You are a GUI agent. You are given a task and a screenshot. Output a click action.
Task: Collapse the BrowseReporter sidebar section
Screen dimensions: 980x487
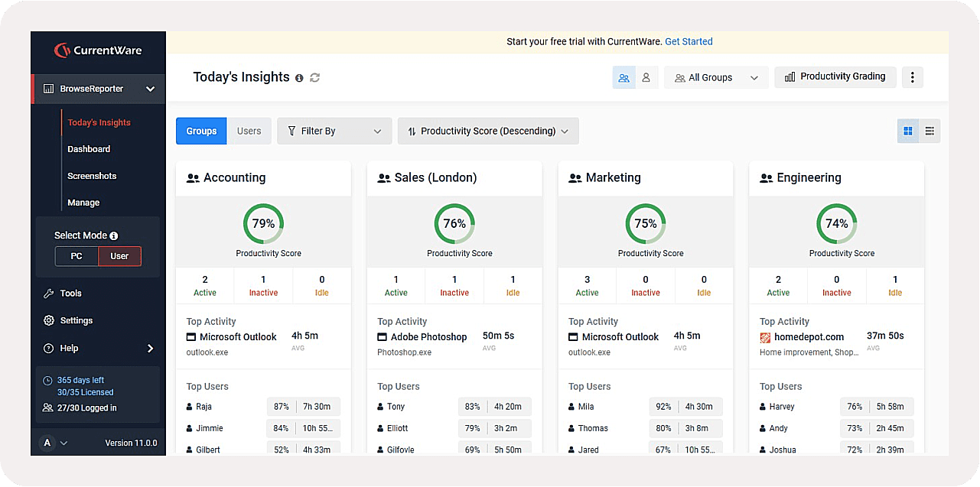pyautogui.click(x=150, y=89)
